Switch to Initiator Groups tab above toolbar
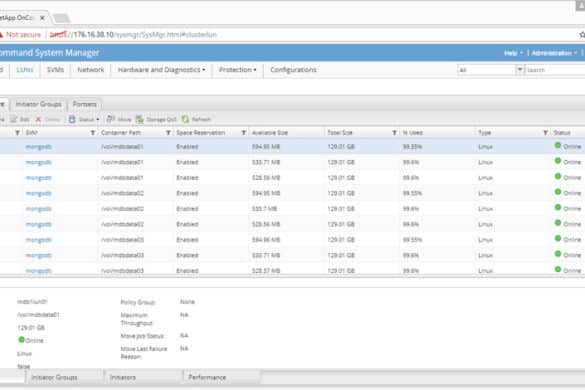 (38, 104)
